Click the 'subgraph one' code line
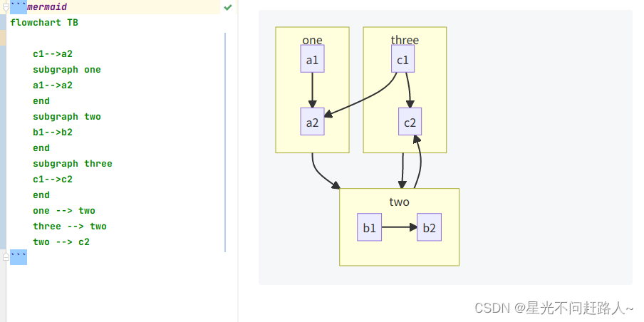Screen dimensions: 644x322 (x=67, y=70)
